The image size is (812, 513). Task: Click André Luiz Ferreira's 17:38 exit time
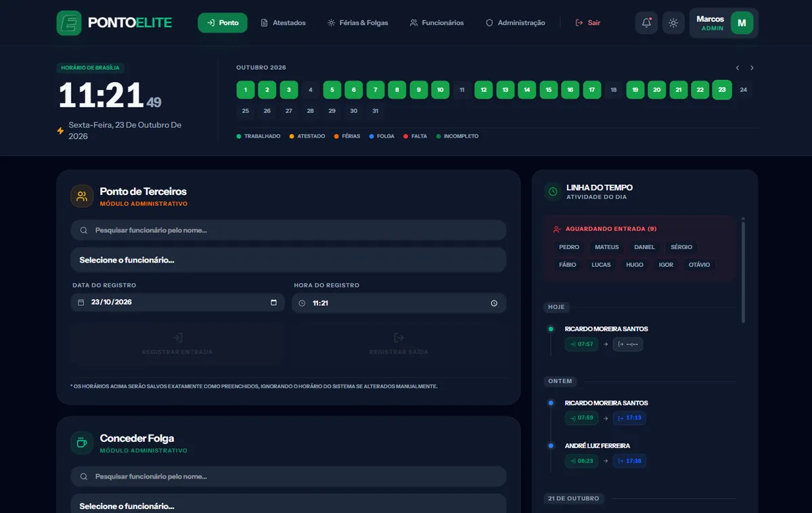tap(630, 461)
